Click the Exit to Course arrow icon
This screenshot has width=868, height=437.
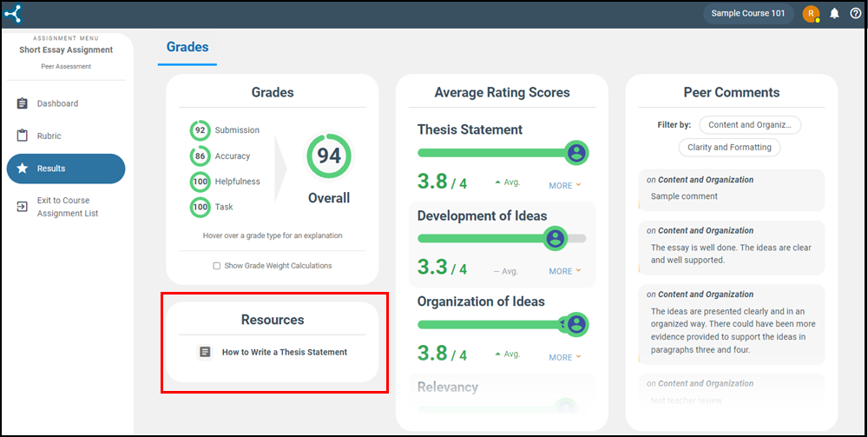pos(23,207)
